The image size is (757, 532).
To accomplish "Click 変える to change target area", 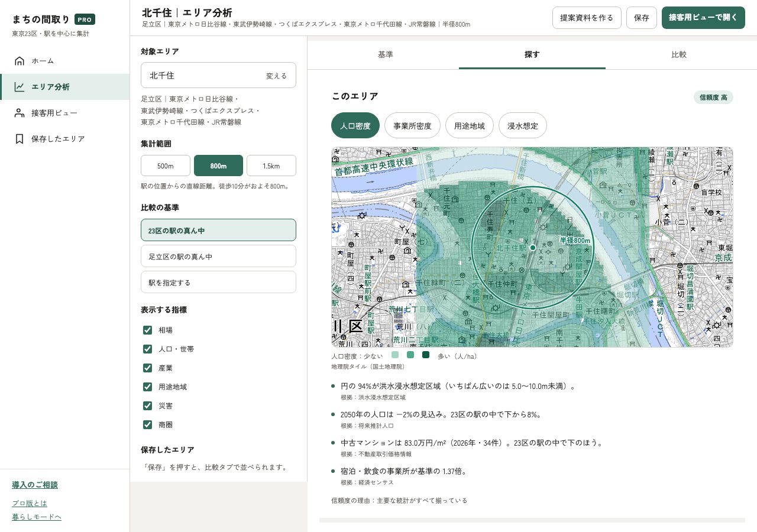I will (x=276, y=76).
